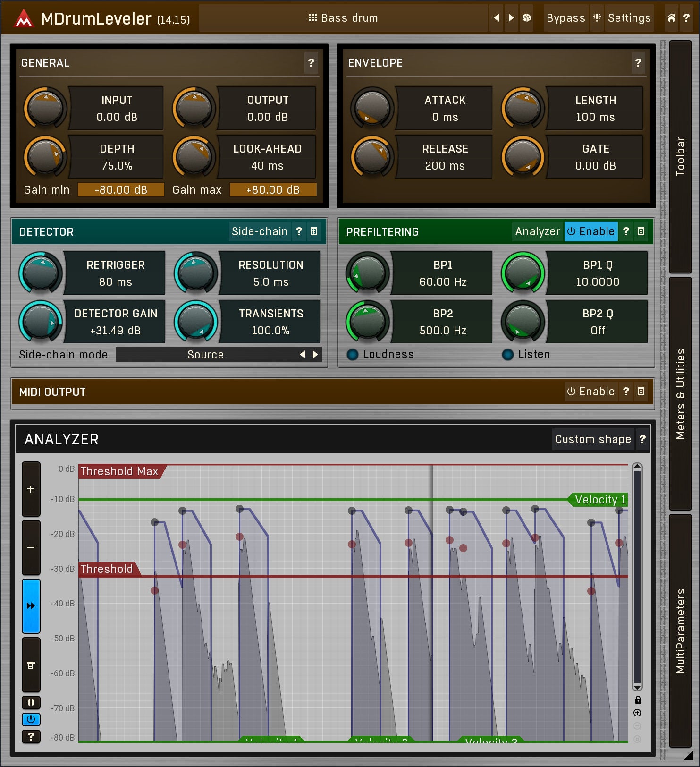
Task: Click the analyzer zoom-out minus button
Action: tap(31, 547)
